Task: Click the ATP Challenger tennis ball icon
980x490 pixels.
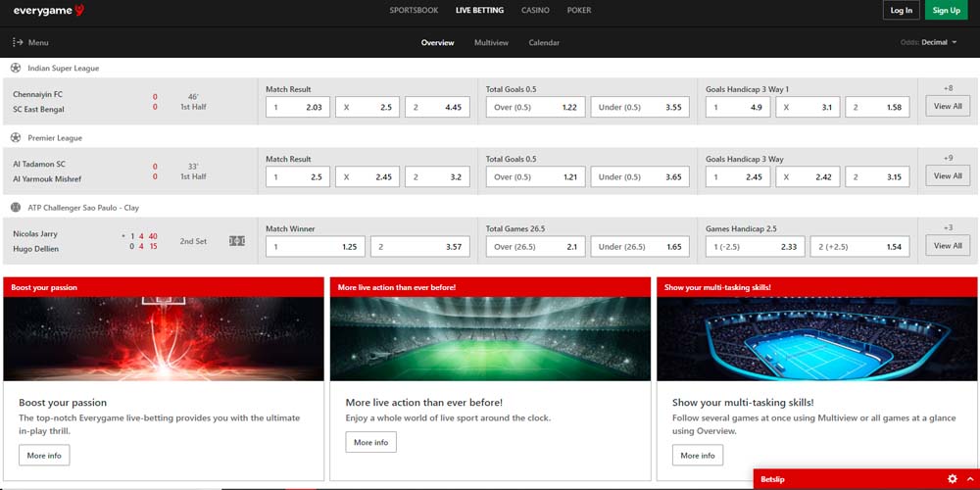Action: [x=16, y=208]
